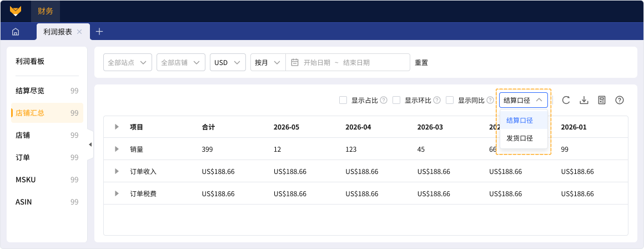Screen dimensions: 644x249
Task: Click the 利润看板 sidebar title
Action: point(29,61)
